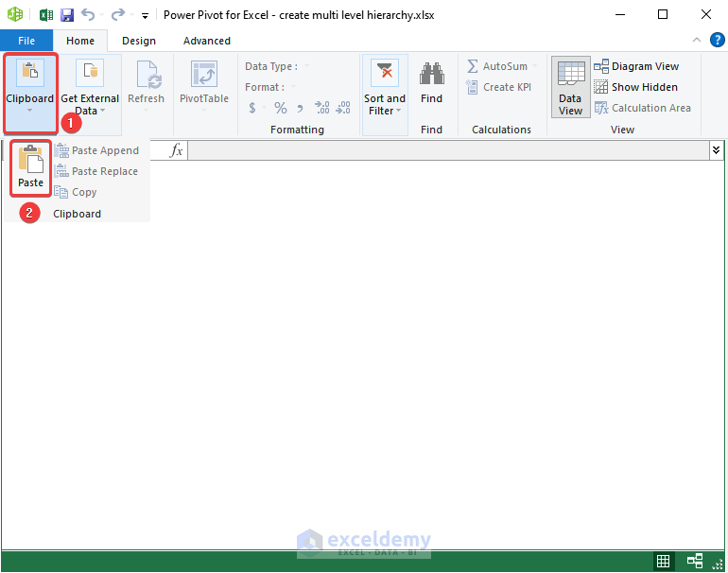
Task: Decrease decimal places
Action: pos(343,108)
